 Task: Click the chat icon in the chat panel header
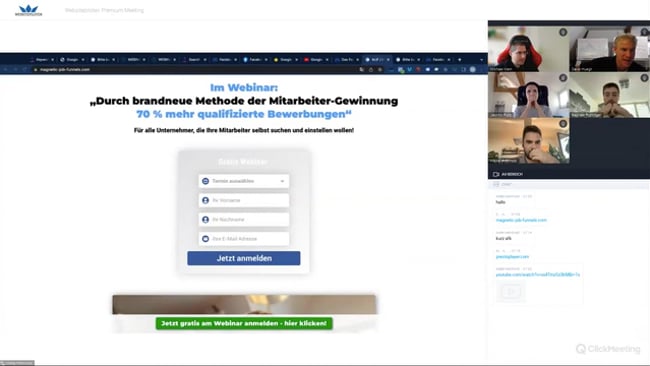[496, 184]
